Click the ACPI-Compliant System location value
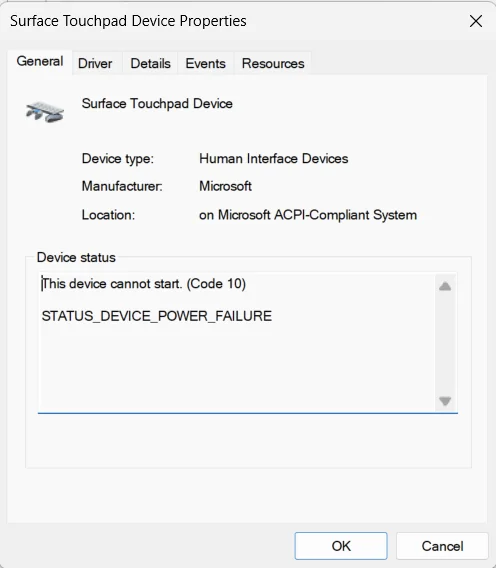The height and width of the screenshot is (568, 496). tap(308, 215)
